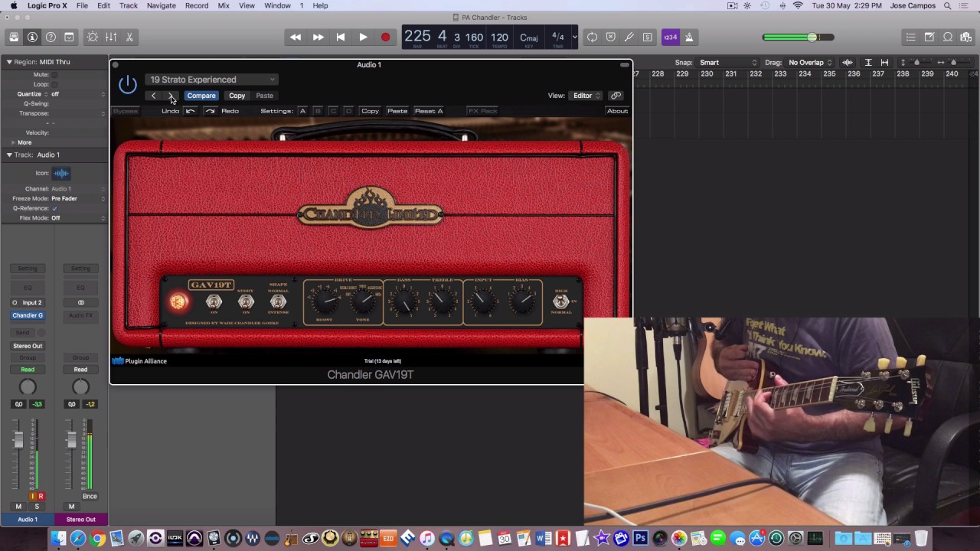Click the vertical auto zoom icon

pyautogui.click(x=868, y=63)
